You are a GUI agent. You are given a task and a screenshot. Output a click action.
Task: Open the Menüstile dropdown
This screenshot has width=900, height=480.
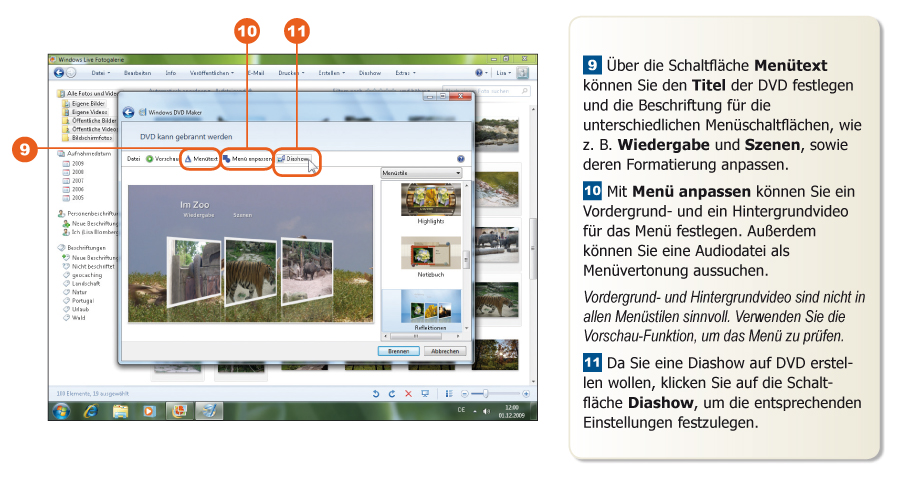(422, 173)
